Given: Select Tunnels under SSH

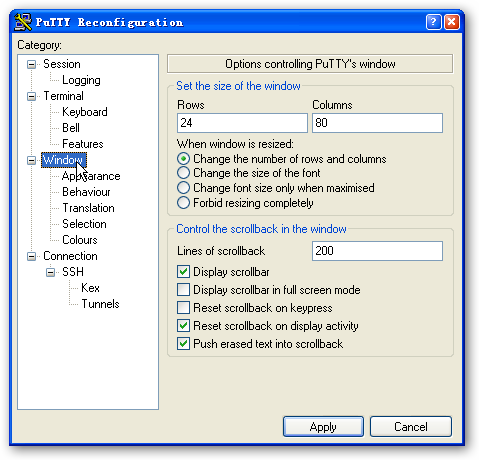Looking at the screenshot, I should pos(100,304).
